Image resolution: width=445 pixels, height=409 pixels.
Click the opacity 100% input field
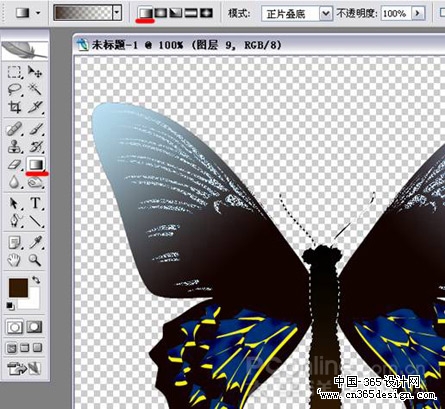point(396,13)
